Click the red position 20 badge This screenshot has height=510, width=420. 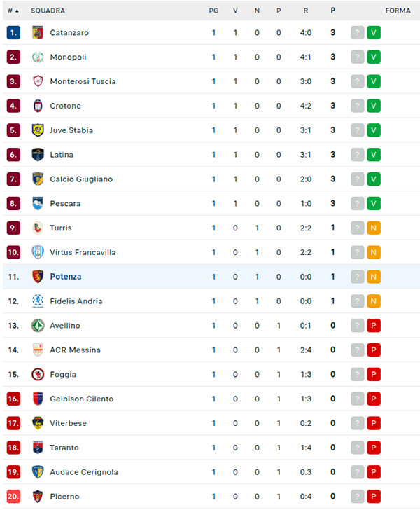point(13,497)
